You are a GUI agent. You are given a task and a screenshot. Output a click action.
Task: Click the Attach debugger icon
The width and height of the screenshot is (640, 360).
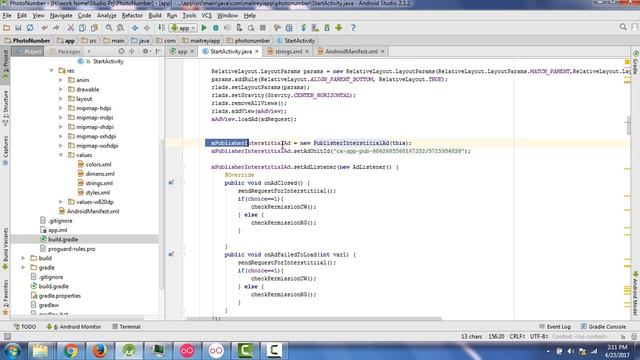point(239,28)
